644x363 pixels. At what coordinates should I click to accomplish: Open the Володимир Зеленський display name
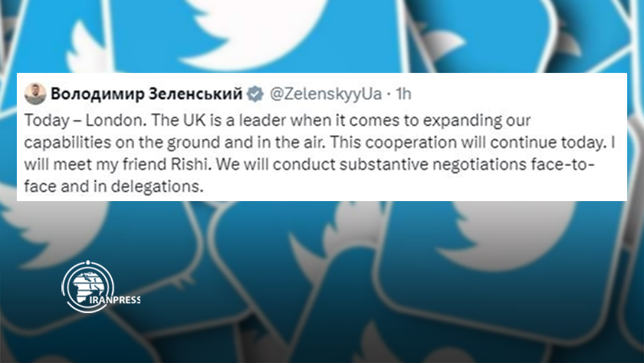point(146,94)
